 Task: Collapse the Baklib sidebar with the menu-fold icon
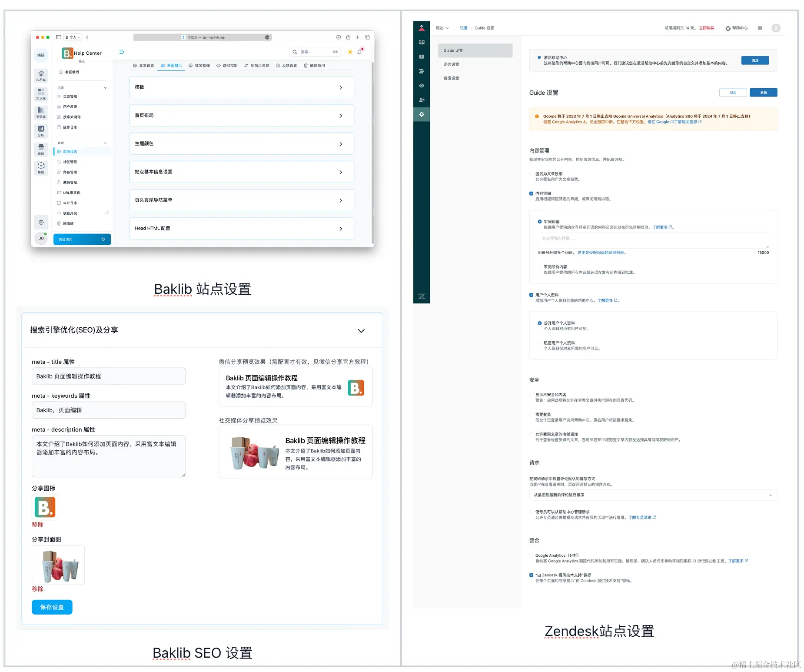coord(122,52)
